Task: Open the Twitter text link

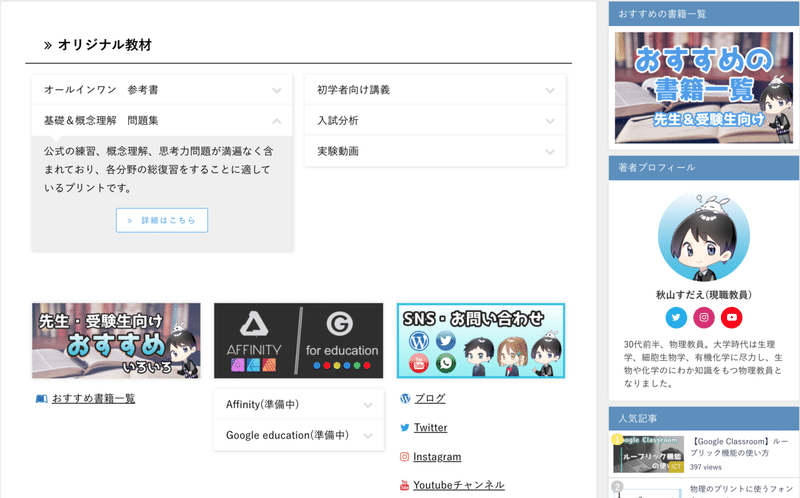Action: point(430,428)
